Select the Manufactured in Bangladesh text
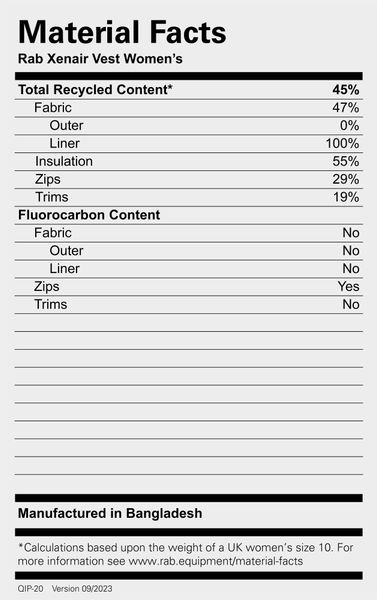The image size is (377, 600). 110,513
